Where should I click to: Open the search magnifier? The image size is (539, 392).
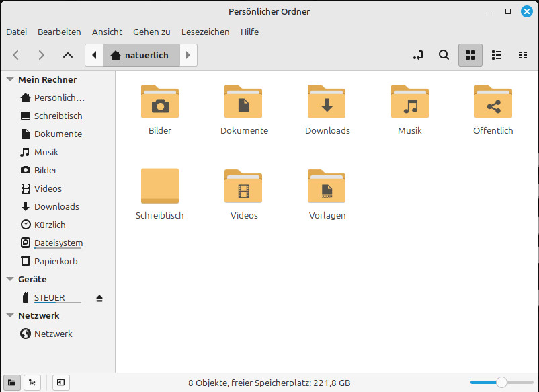point(444,55)
